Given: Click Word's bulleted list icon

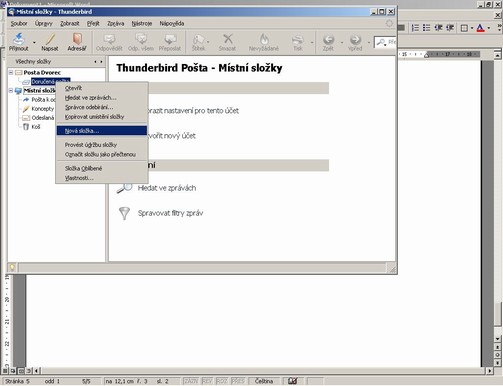Looking at the screenshot, I should [426, 28].
